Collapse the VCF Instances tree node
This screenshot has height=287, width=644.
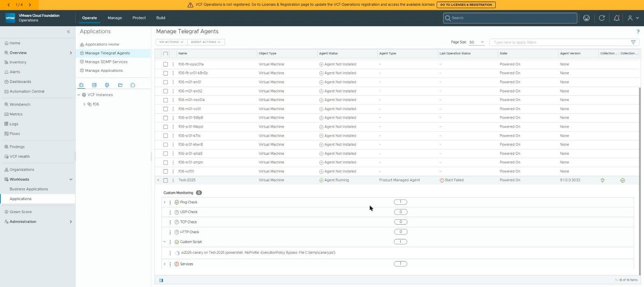(78, 95)
